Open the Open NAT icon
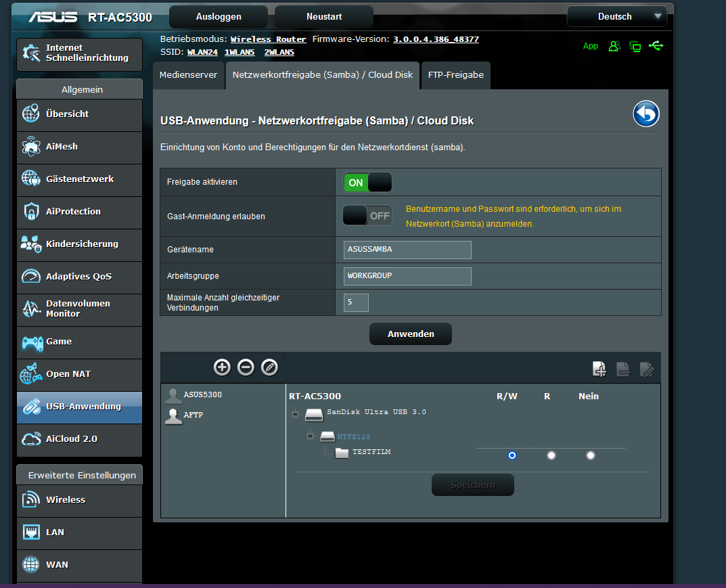 click(x=31, y=374)
